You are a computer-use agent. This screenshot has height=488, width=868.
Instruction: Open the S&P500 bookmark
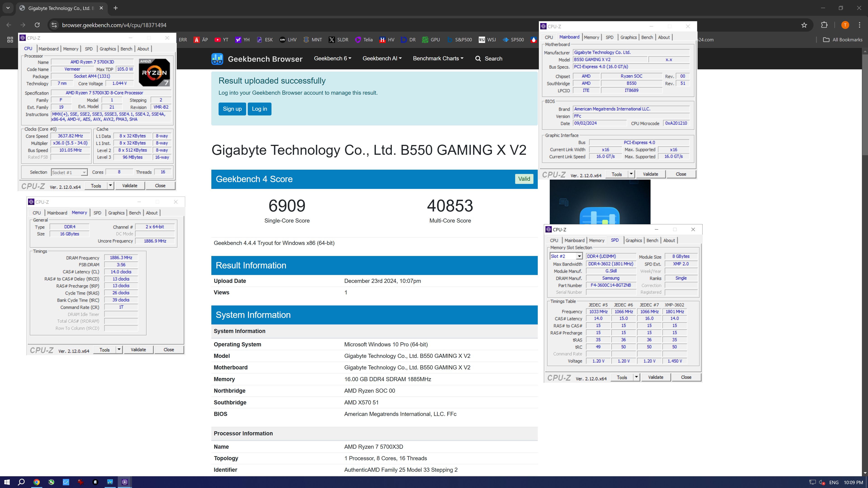click(x=459, y=40)
